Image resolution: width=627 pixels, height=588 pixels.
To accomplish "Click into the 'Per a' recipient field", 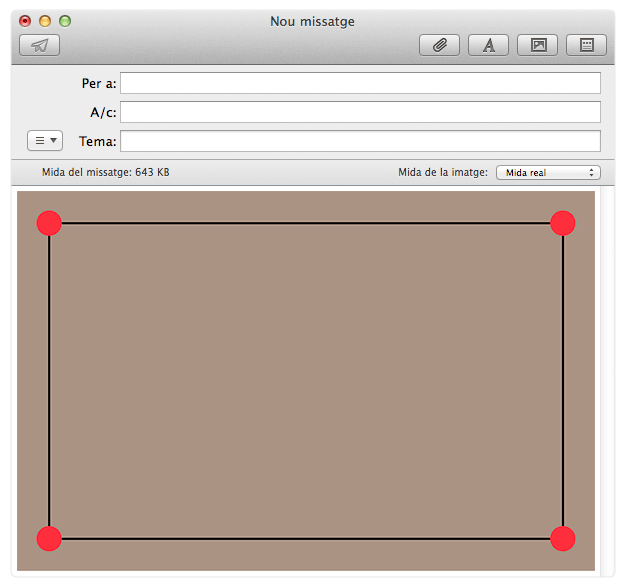I will [360, 83].
